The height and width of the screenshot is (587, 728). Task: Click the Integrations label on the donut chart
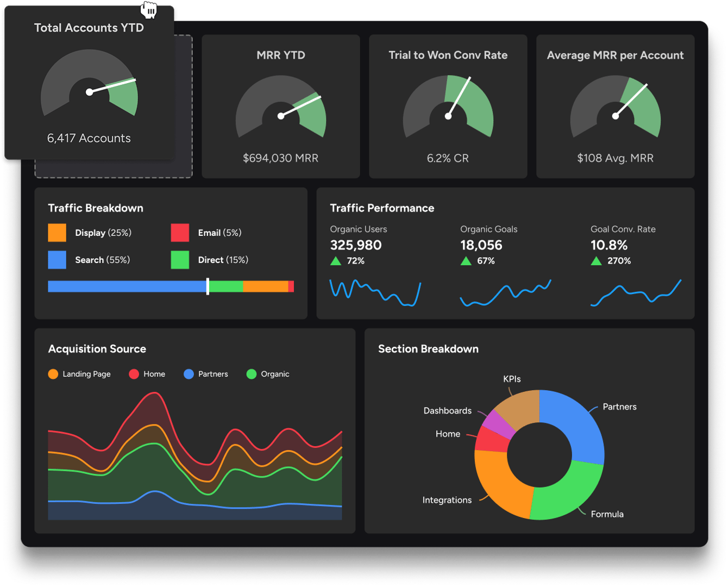point(448,501)
